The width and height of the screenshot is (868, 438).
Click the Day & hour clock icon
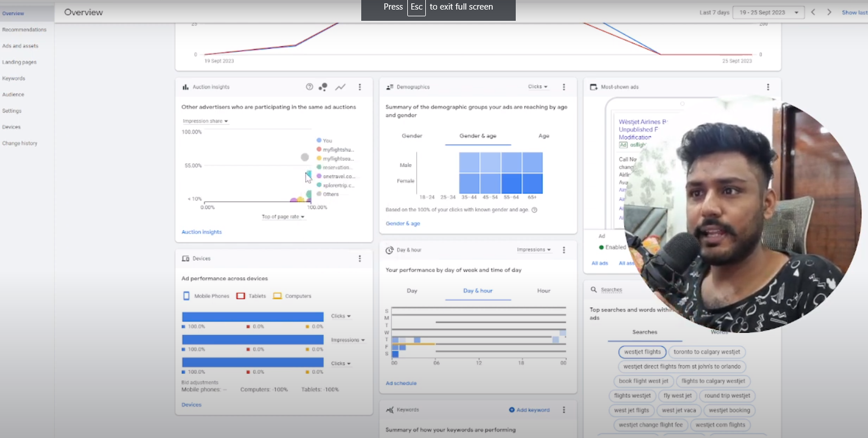coord(389,250)
